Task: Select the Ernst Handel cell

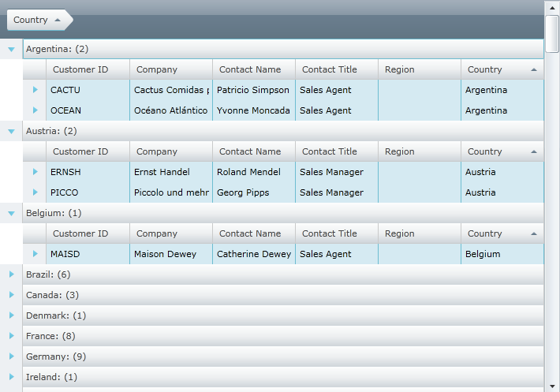Action: (x=171, y=172)
